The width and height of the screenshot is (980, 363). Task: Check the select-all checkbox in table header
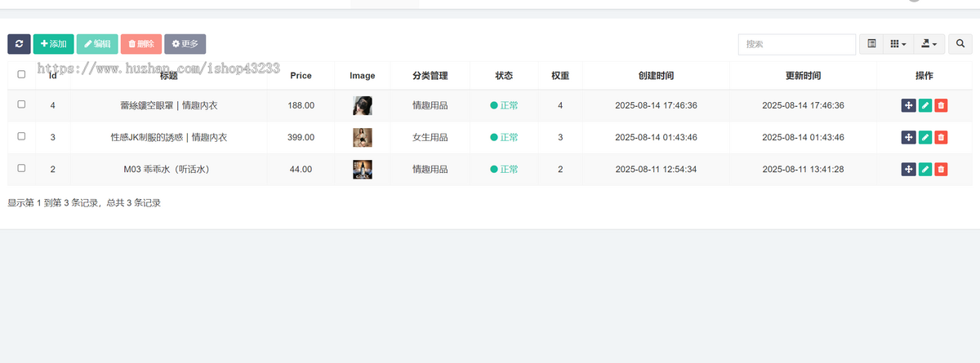coord(21,75)
